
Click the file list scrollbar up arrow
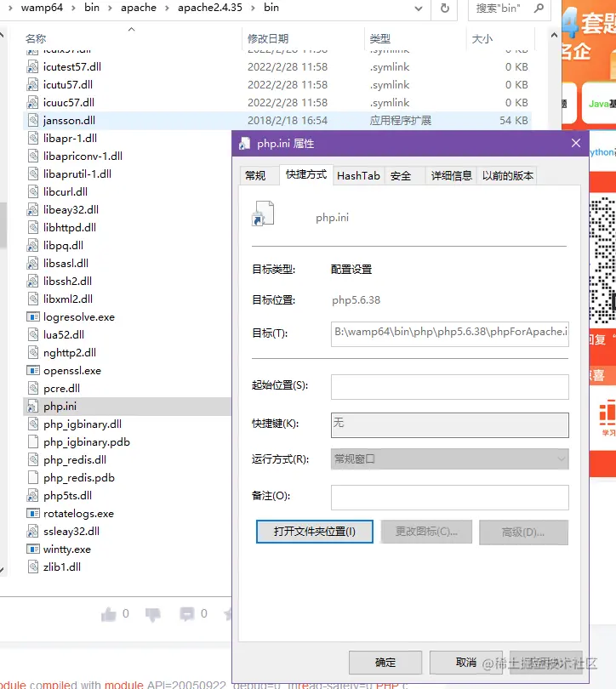tap(554, 35)
